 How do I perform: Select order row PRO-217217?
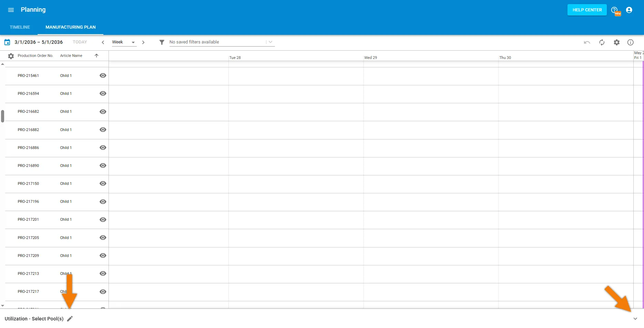pos(57,292)
